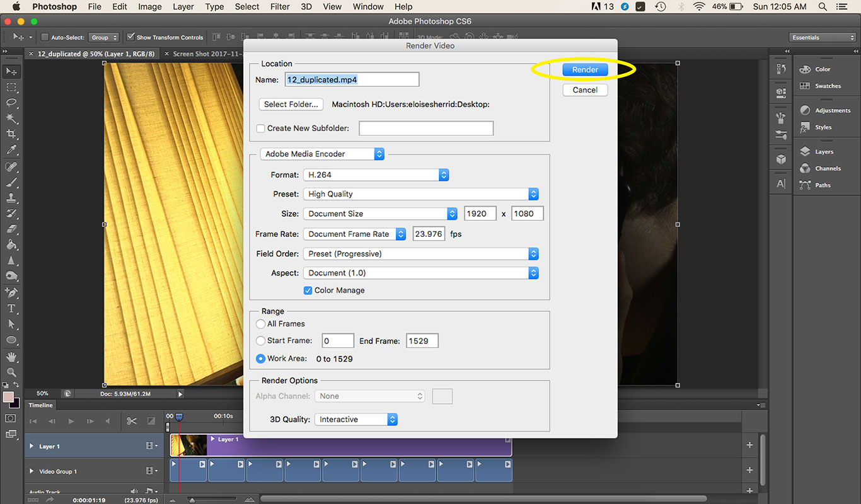Open the Size Document Size dropdown
Image resolution: width=861 pixels, height=504 pixels.
click(380, 214)
